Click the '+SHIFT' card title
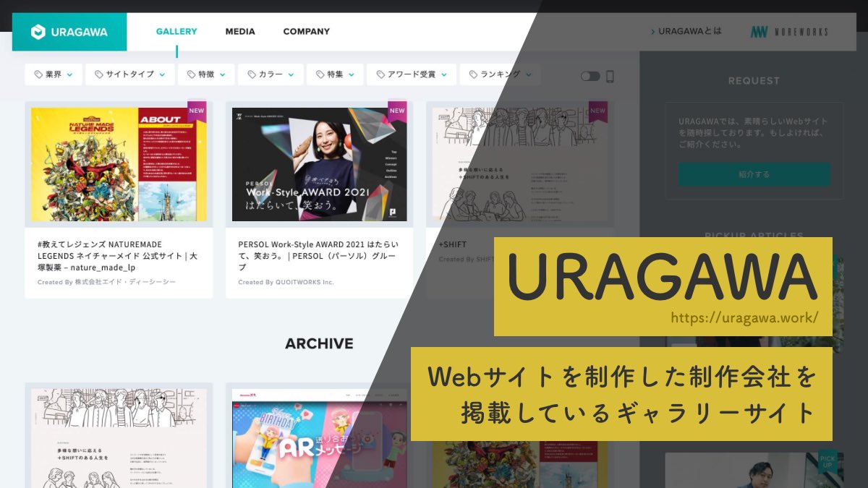The width and height of the screenshot is (868, 488). pyautogui.click(x=452, y=245)
